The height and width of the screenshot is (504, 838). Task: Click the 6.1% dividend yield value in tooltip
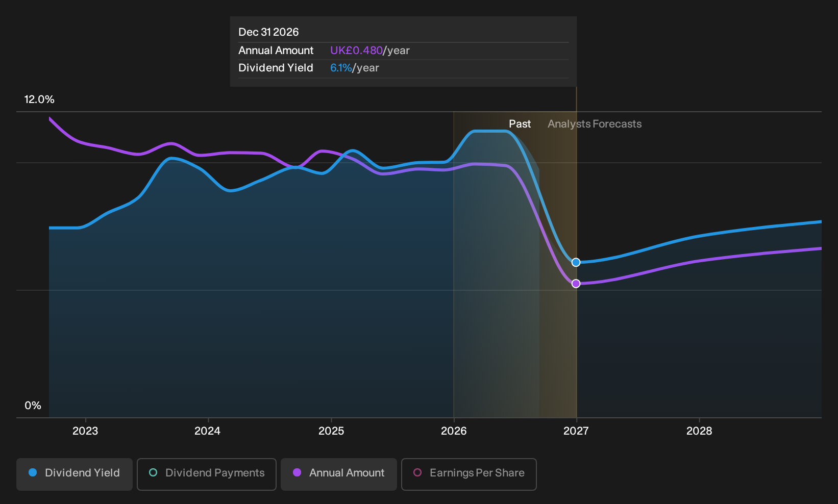(341, 68)
